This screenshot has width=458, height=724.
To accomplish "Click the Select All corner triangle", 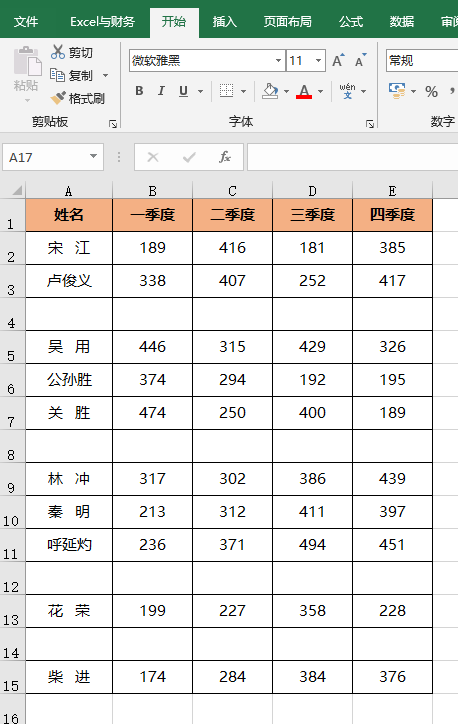I will tap(17, 190).
